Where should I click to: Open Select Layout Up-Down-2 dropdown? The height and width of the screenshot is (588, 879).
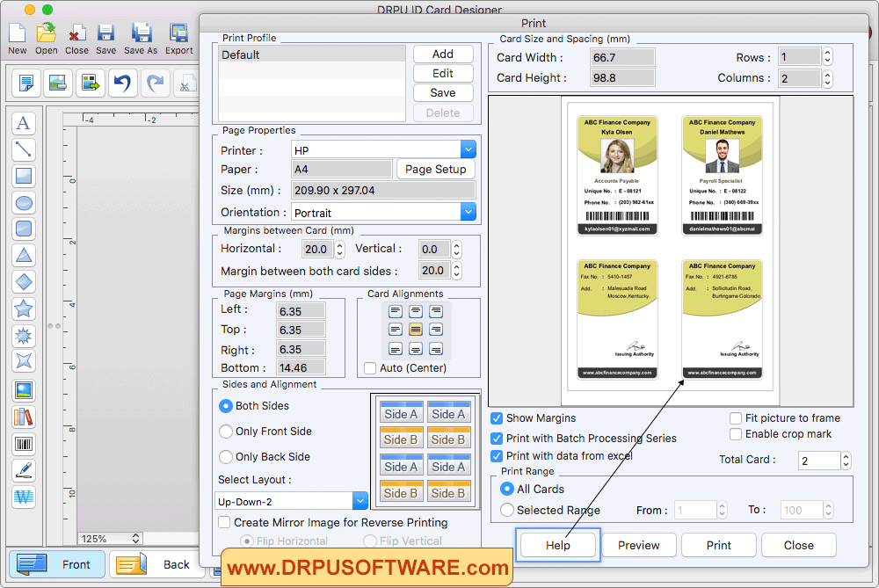pos(360,501)
